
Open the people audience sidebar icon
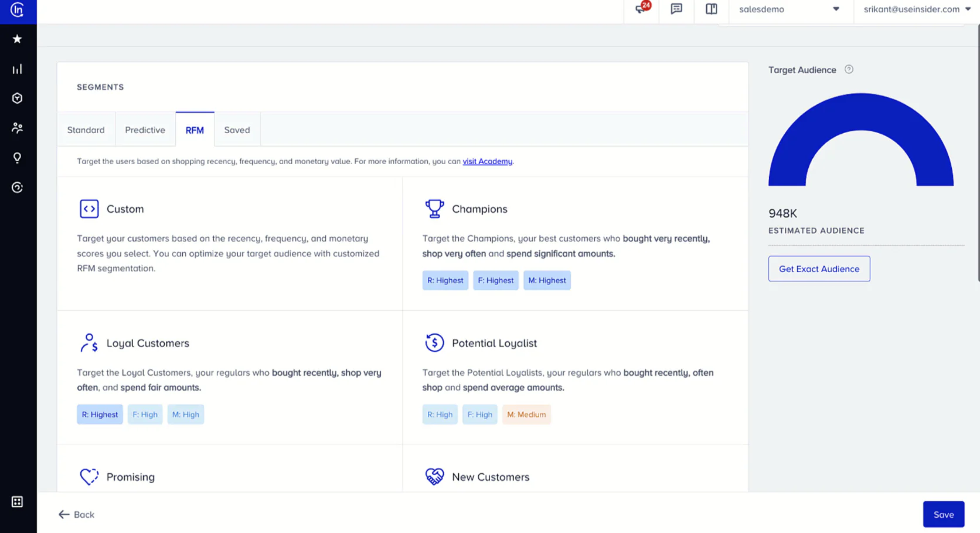17,128
